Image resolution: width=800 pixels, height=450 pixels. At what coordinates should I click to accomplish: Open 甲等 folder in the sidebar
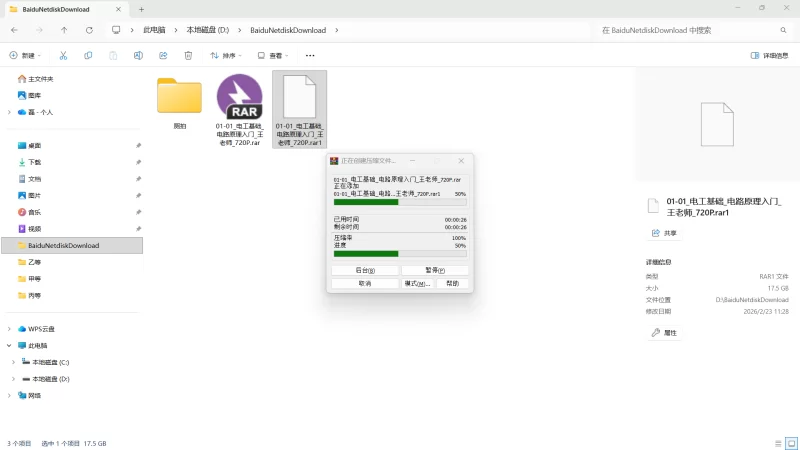tap(30, 279)
